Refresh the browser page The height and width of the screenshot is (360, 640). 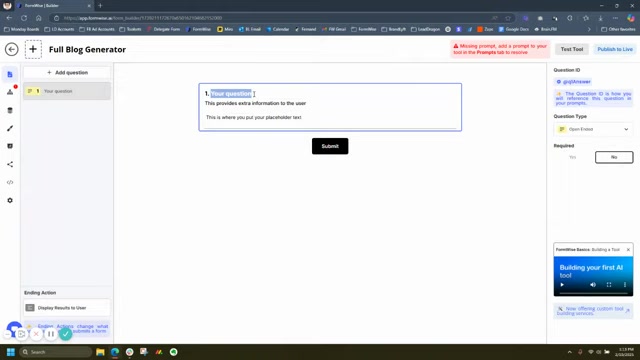point(24,18)
